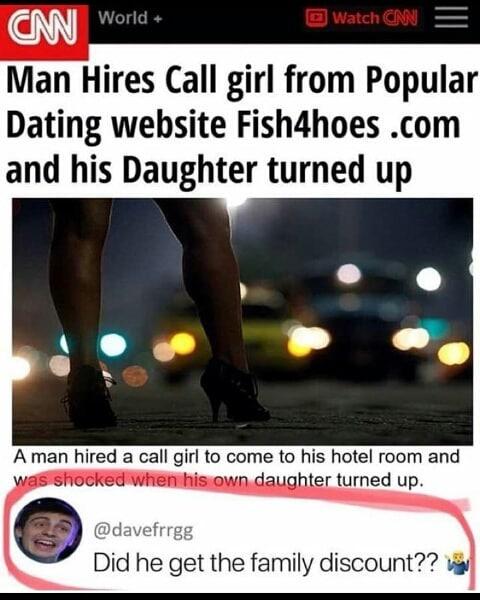Open the @davefrrgg username link

(x=144, y=531)
